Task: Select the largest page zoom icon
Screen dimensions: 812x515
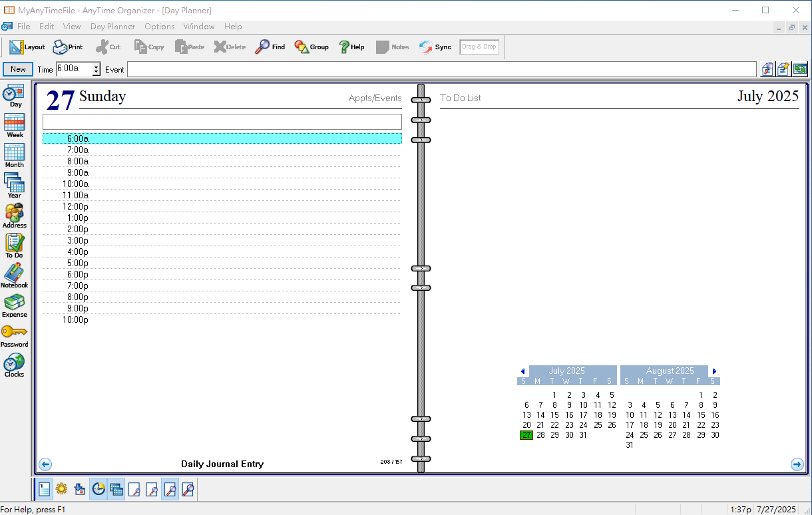Action: 188,490
